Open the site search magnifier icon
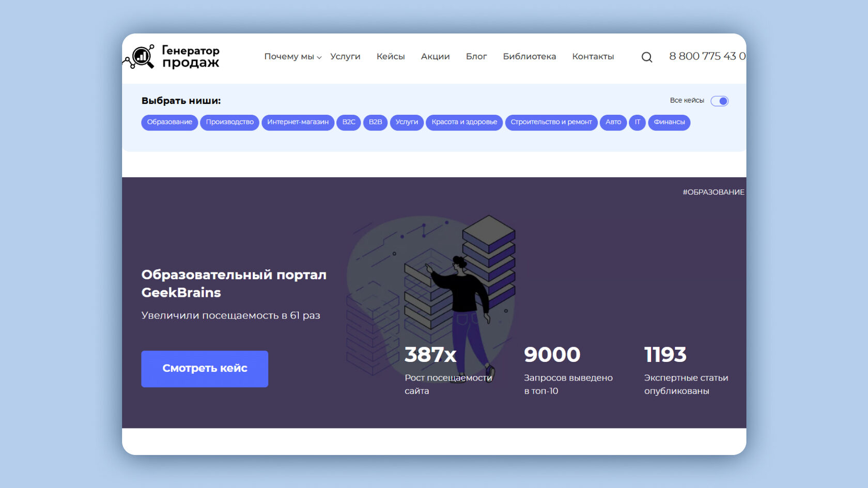 coord(647,57)
